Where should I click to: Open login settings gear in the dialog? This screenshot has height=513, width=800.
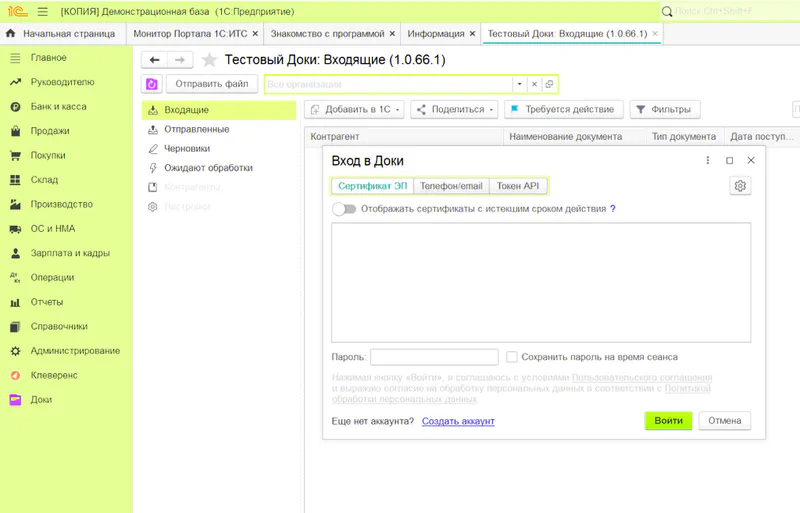point(740,186)
